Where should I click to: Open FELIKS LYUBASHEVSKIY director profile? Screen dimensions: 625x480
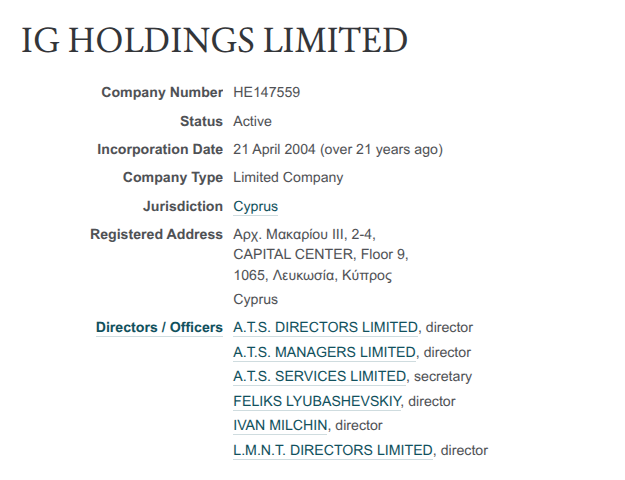tap(317, 401)
